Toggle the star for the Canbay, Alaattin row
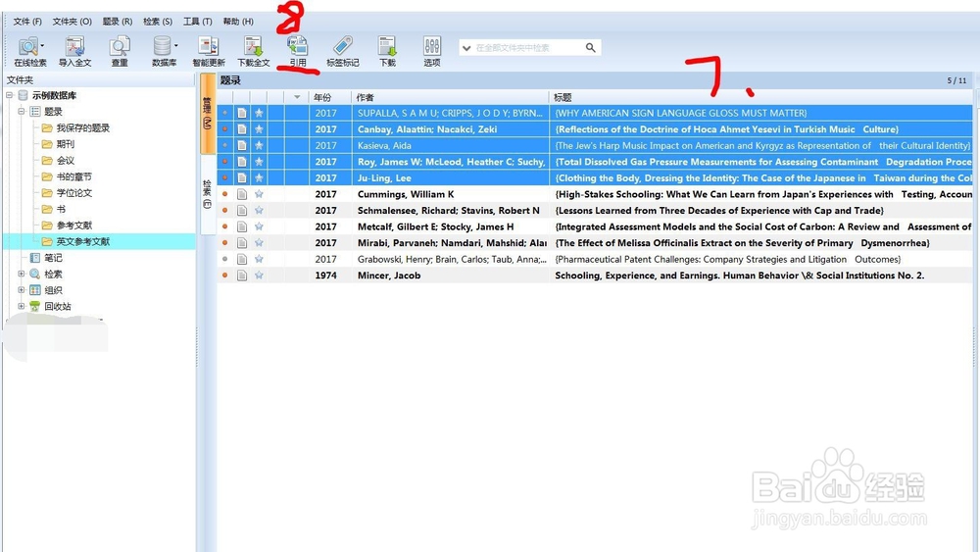This screenshot has height=552, width=980. pos(259,129)
